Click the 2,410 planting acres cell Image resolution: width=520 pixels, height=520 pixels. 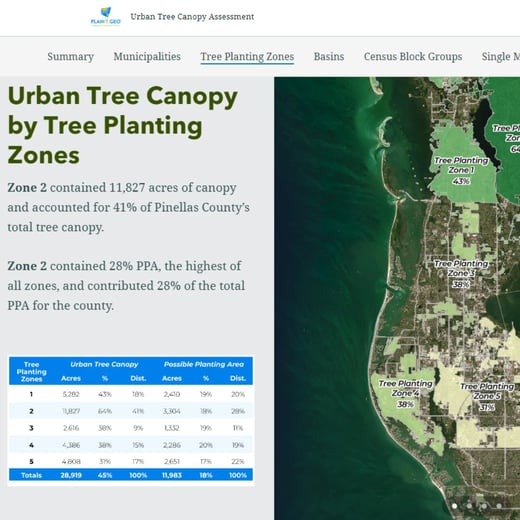click(x=172, y=394)
